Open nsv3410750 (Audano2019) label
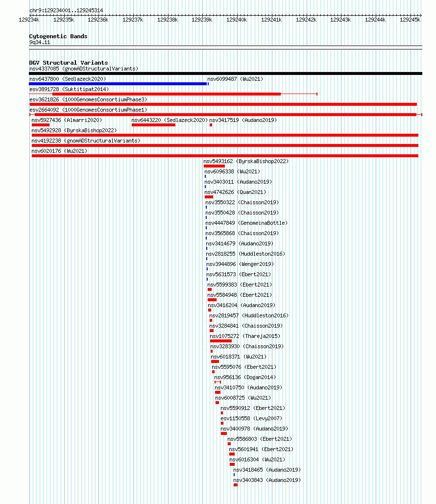The image size is (436, 504). 248,387
